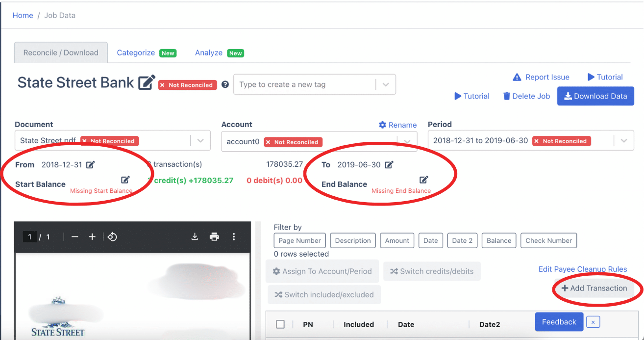Click Report Issue link
The height and width of the screenshot is (340, 644).
tap(541, 77)
